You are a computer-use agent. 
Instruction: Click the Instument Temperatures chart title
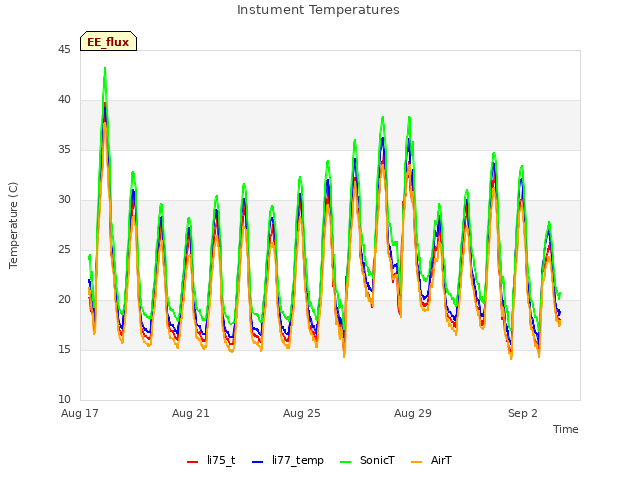point(318,10)
